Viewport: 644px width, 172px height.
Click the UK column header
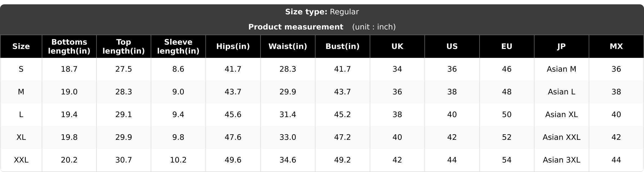point(397,47)
